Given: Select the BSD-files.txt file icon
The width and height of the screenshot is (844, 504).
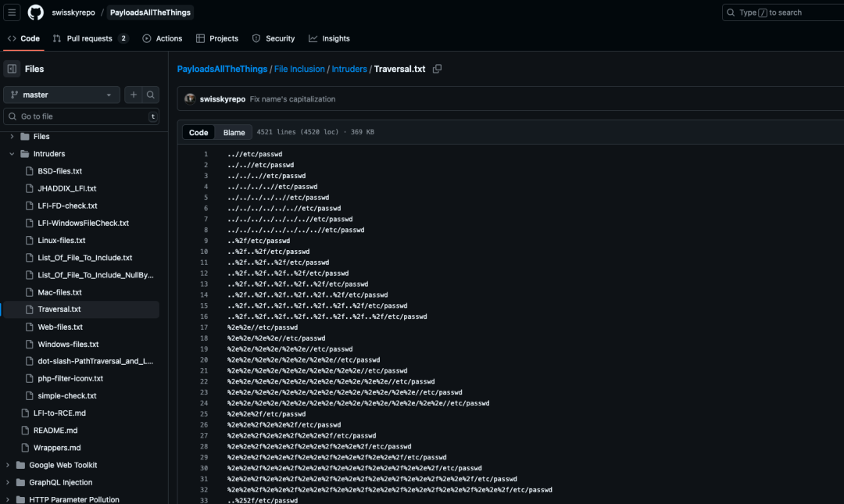Looking at the screenshot, I should pos(30,171).
